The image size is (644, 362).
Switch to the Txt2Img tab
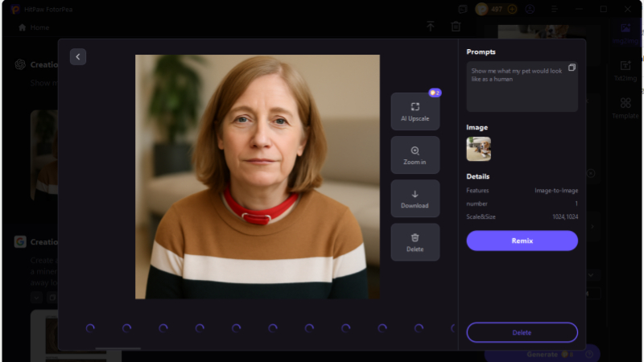(x=625, y=71)
